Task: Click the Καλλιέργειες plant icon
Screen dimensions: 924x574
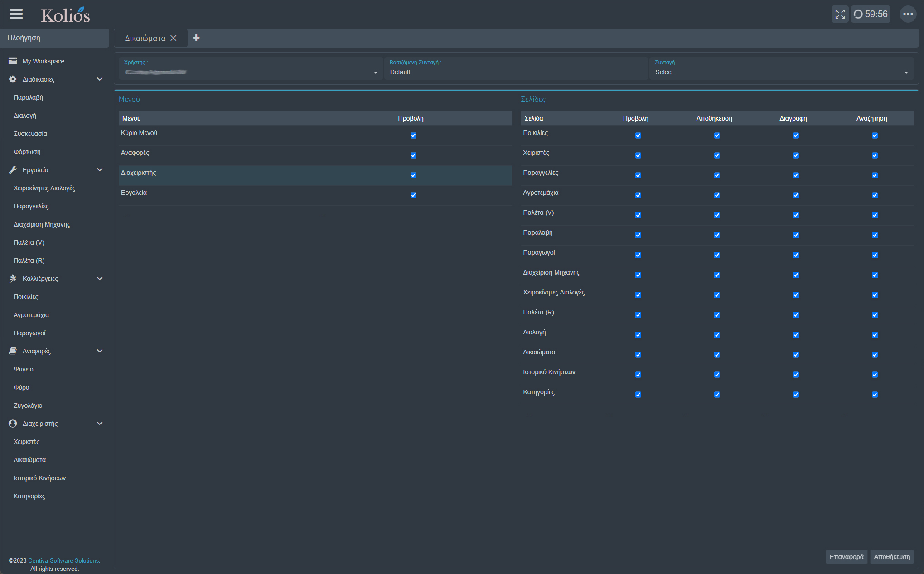Action: pos(13,278)
